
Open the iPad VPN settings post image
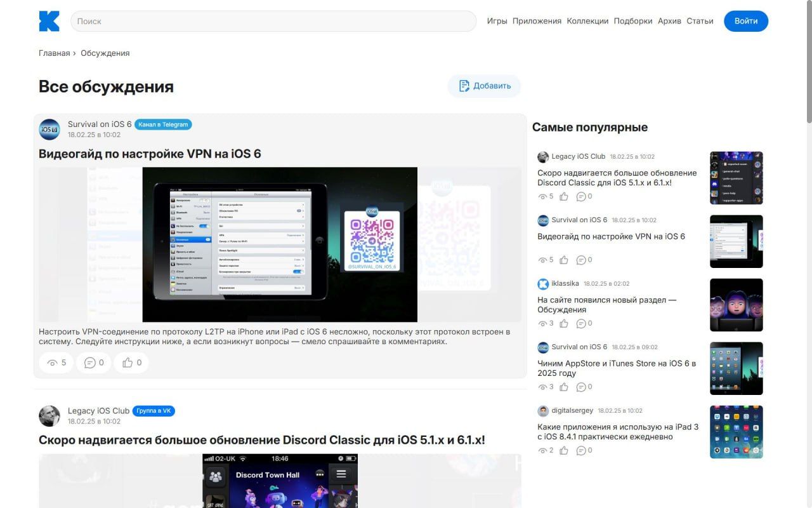pyautogui.click(x=280, y=244)
